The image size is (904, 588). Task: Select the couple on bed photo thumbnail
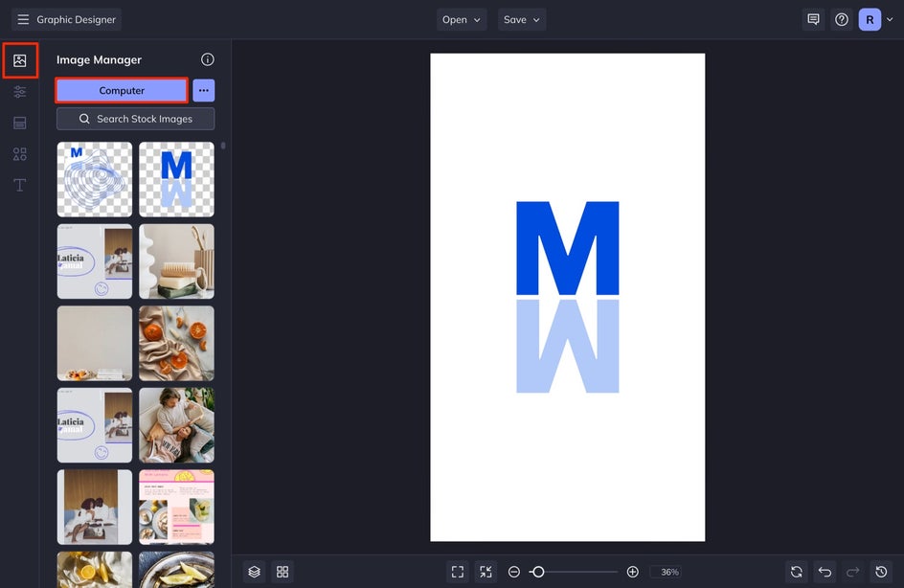tap(95, 507)
